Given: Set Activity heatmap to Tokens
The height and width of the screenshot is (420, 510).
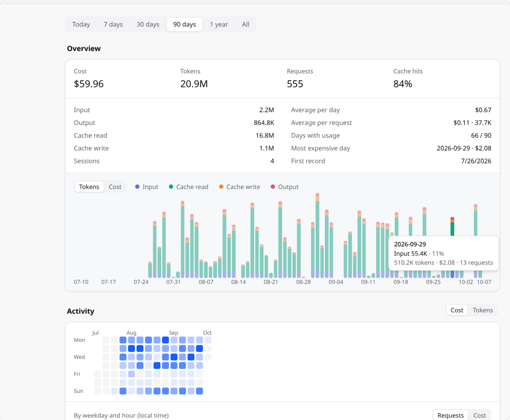Looking at the screenshot, I should point(483,310).
